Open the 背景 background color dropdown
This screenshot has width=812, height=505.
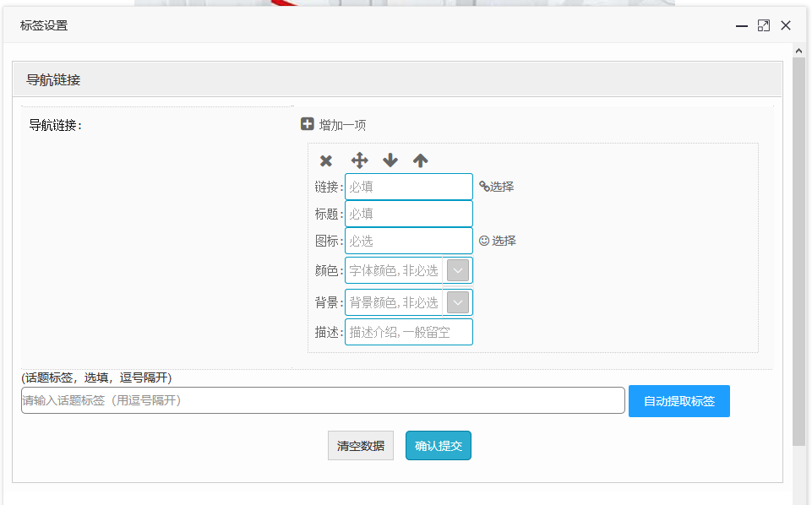click(x=457, y=302)
